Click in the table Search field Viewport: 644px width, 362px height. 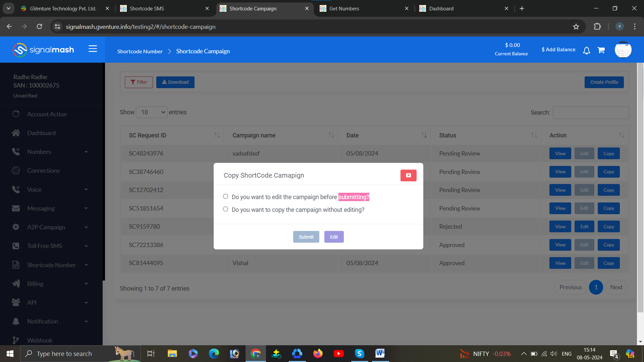[x=590, y=113]
